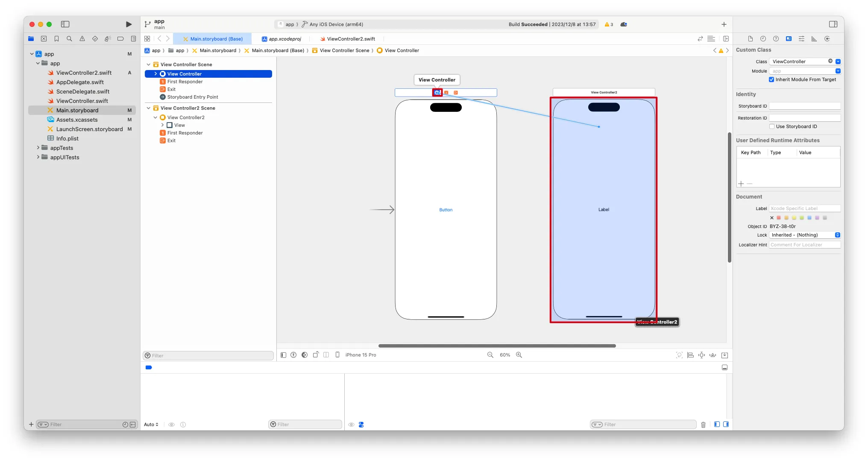Switch to ViewController2.swift tab
Image resolution: width=868 pixels, height=462 pixels.
click(x=351, y=39)
